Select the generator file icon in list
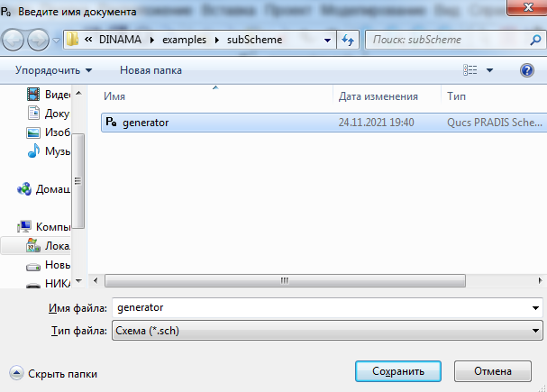547x392 pixels. pyautogui.click(x=111, y=122)
